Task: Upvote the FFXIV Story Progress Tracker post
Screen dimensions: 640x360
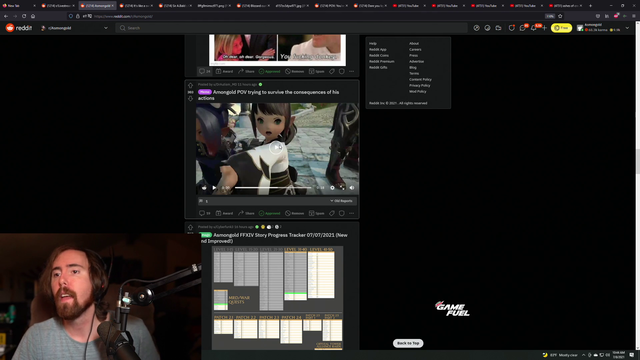Action: tap(190, 228)
